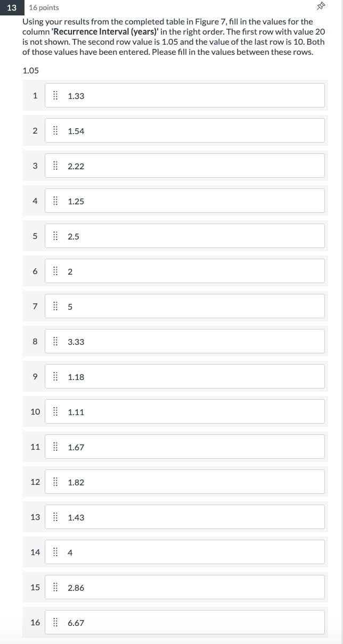The width and height of the screenshot is (343, 644).
Task: Click the drag handle beside 1.82
Action: pyautogui.click(x=55, y=482)
